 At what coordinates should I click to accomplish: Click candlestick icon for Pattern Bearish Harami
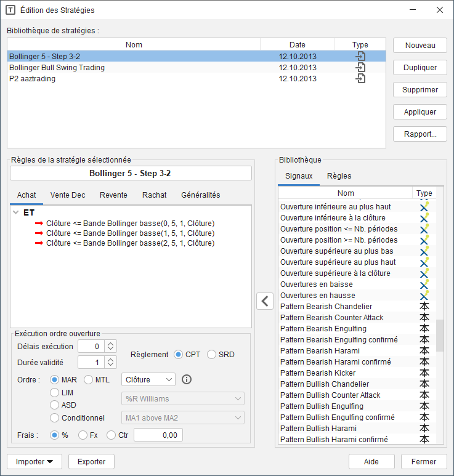[424, 351]
